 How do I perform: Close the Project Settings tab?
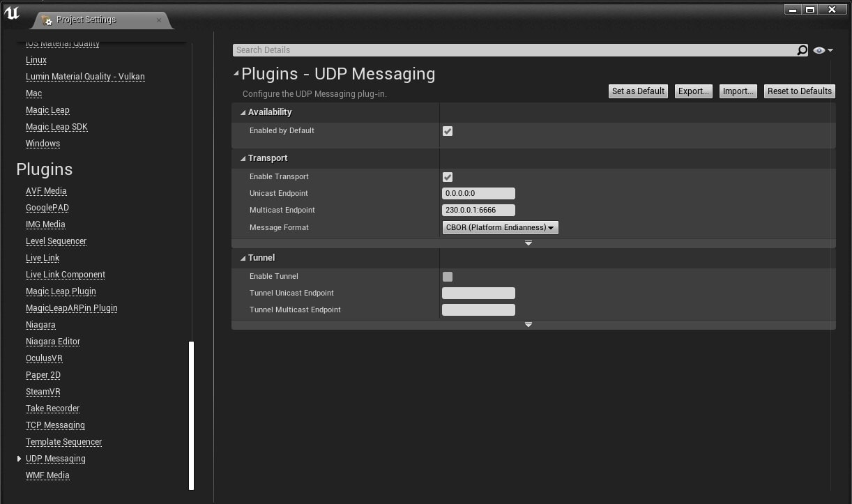point(159,20)
